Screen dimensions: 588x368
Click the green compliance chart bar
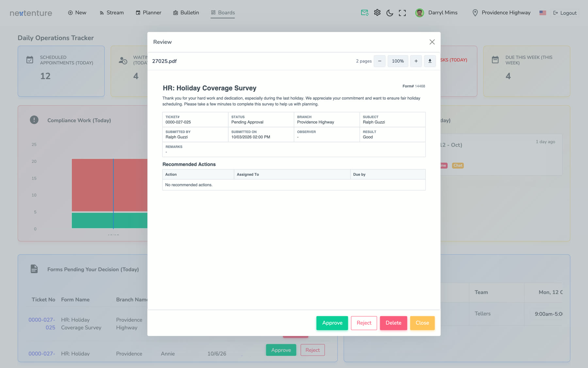tap(109, 220)
